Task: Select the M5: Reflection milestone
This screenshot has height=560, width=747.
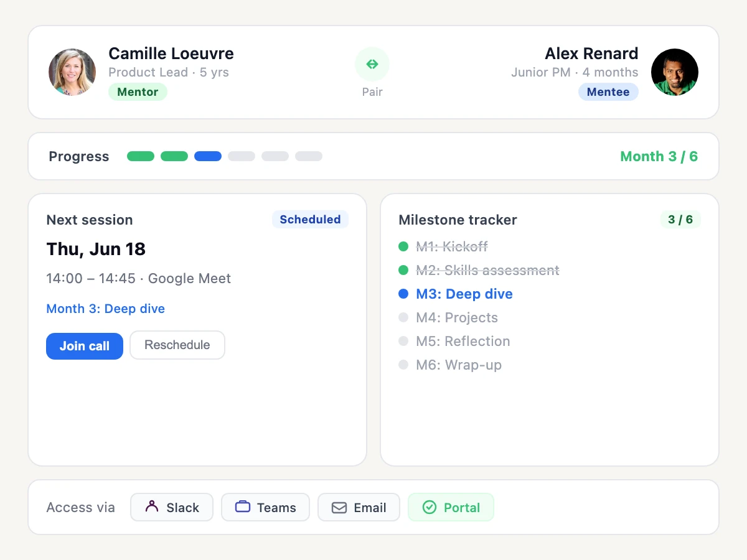Action: 463,341
